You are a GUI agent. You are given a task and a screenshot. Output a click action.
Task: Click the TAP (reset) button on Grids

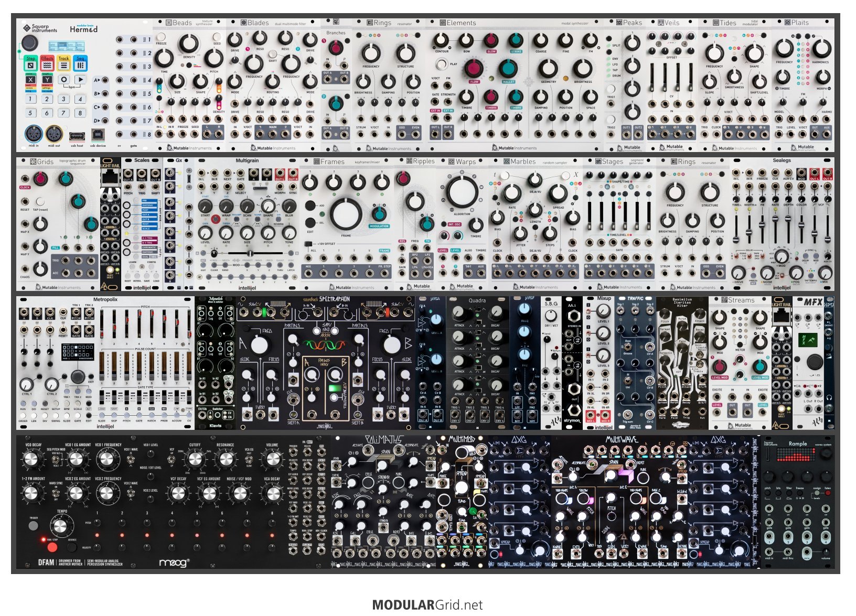40,201
